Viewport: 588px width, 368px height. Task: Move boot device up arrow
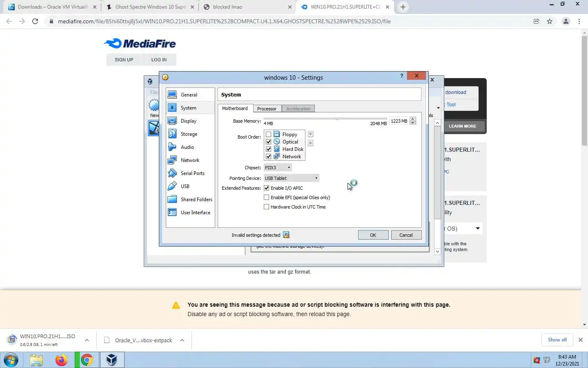tap(310, 134)
